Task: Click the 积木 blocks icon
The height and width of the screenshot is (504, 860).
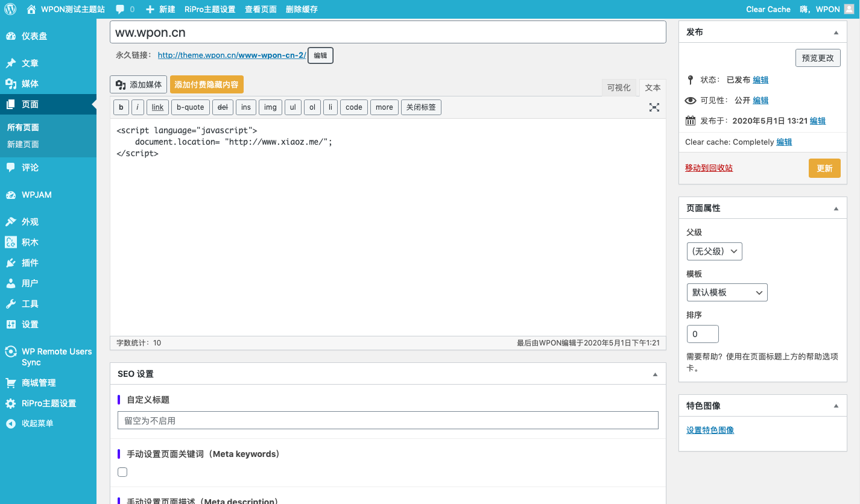Action: 11,242
